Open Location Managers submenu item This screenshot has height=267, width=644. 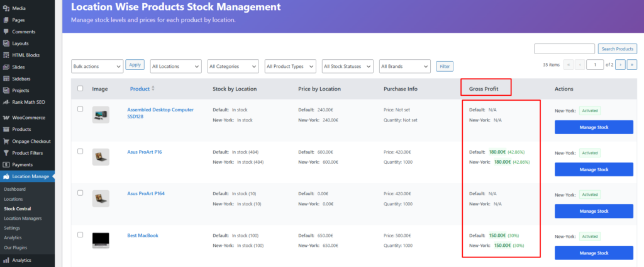pos(23,219)
